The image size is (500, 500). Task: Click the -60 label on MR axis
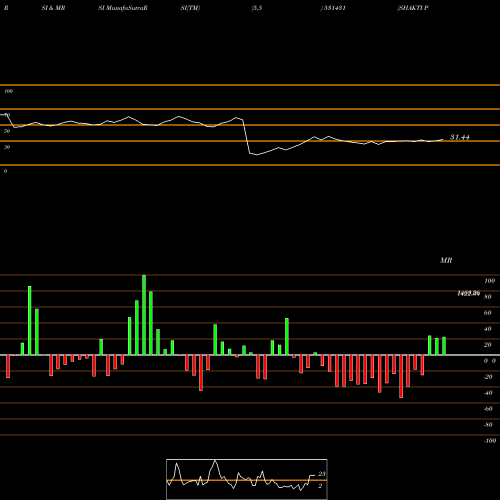[x=488, y=409]
